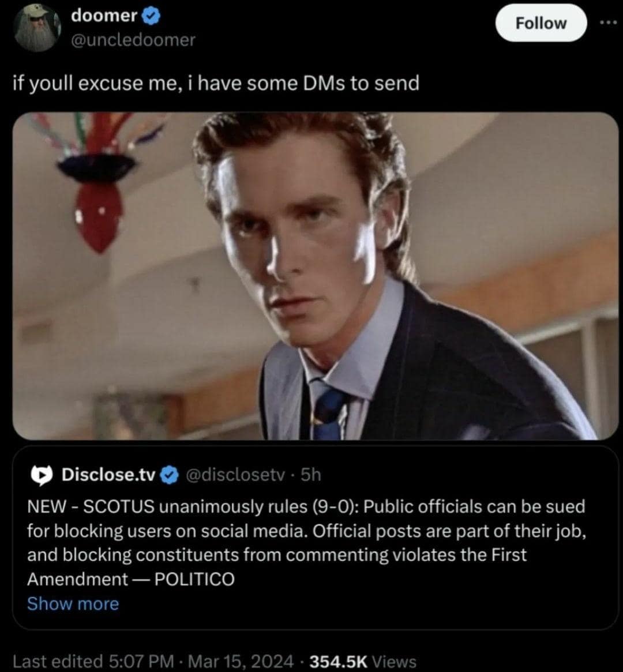Click the Mar 15, 2024 date
The height and width of the screenshot is (672, 623).
(241, 661)
